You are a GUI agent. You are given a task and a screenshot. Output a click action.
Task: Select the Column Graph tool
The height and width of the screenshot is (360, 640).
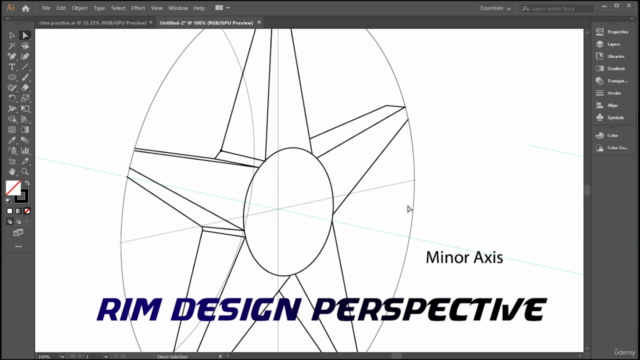click(25, 151)
